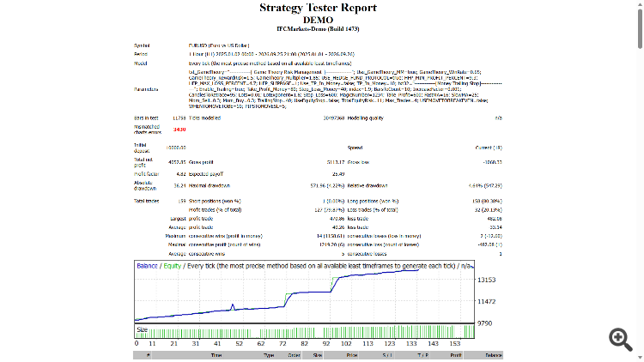The width and height of the screenshot is (644, 362).
Task: Click the "Size" label in chart
Action: click(142, 329)
